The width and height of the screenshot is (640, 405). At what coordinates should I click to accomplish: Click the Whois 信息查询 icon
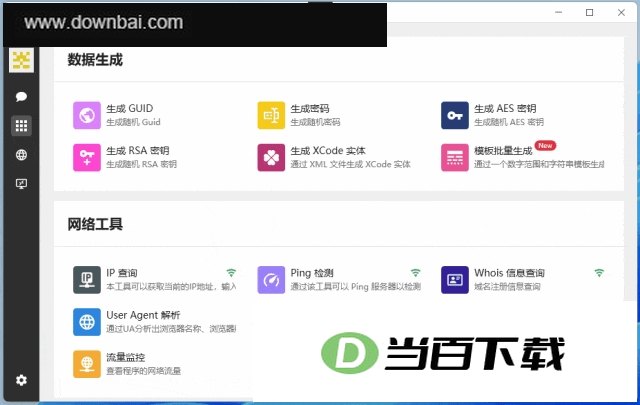[455, 280]
